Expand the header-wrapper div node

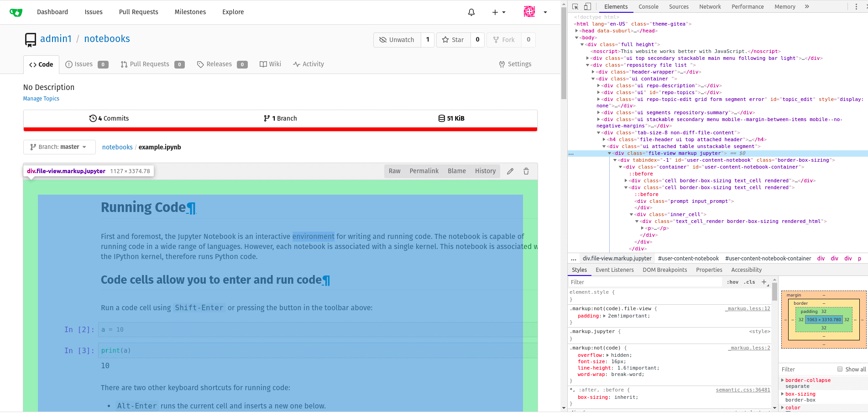(593, 72)
